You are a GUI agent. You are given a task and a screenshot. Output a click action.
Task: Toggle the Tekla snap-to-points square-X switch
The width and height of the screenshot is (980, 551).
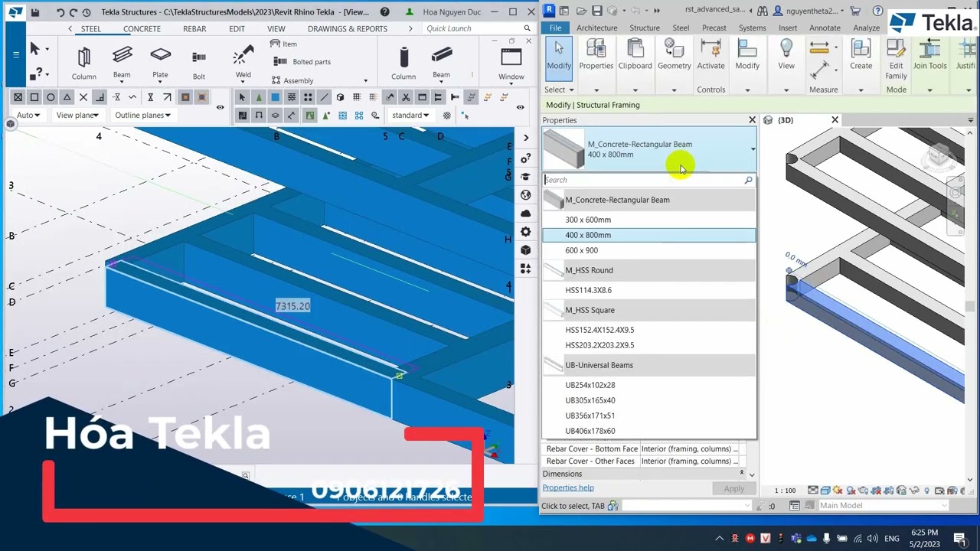tap(18, 97)
